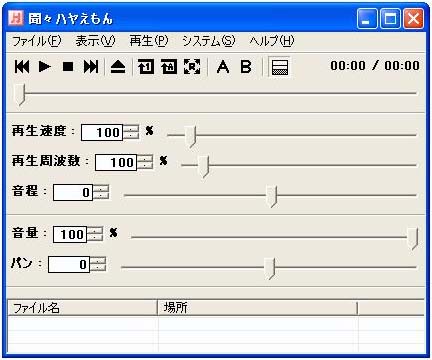The image size is (432, 360).
Task: Toggle repeat-all tracks icon
Action: point(169,67)
